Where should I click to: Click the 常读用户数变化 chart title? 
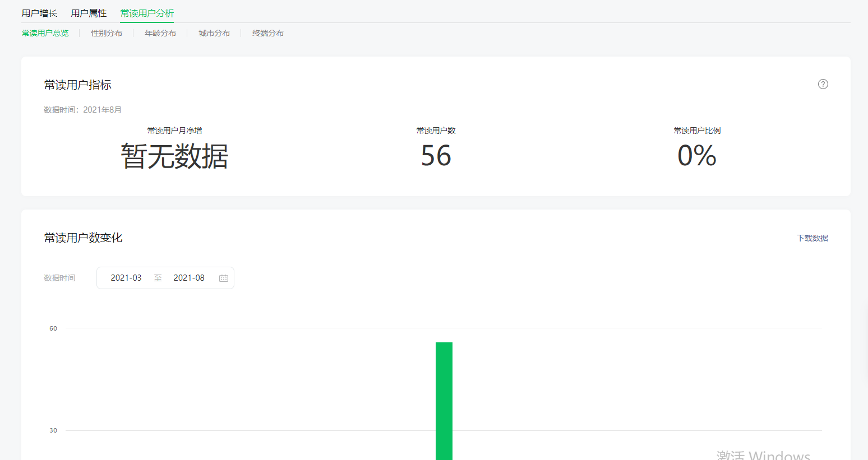[x=84, y=238]
